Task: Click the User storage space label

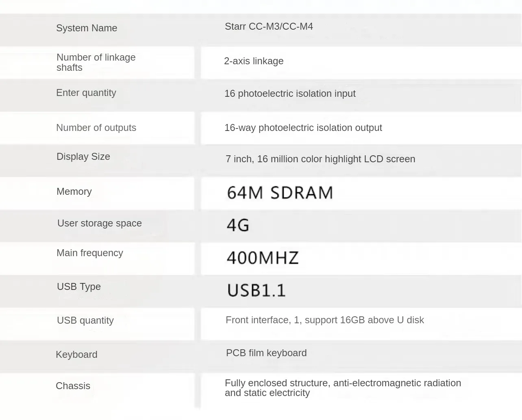Action: [100, 223]
